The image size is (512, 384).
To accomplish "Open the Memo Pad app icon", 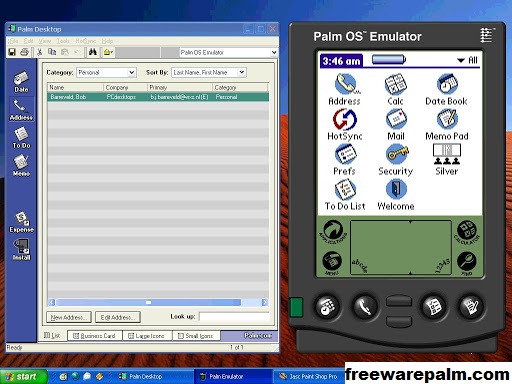I will [x=447, y=124].
